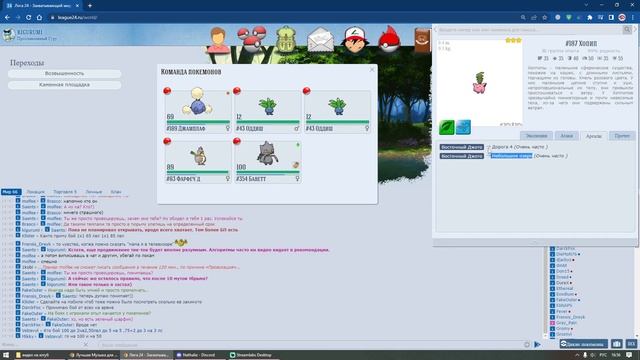Show hidden system tray icons
640x360 pixels.
(x=577, y=355)
